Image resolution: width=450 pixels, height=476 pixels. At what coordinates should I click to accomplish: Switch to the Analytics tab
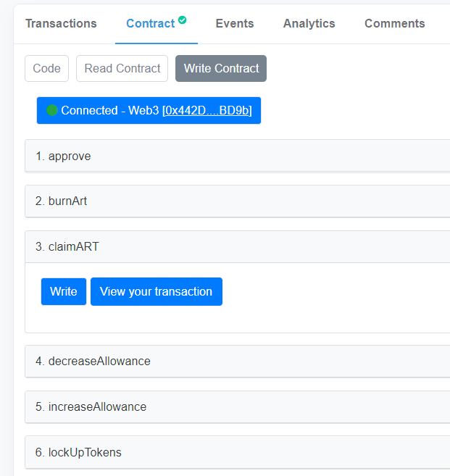(309, 24)
